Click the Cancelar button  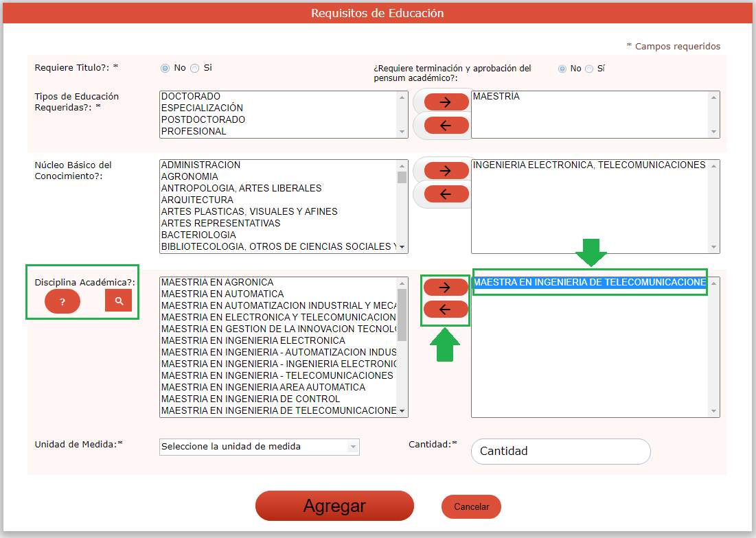click(x=471, y=507)
